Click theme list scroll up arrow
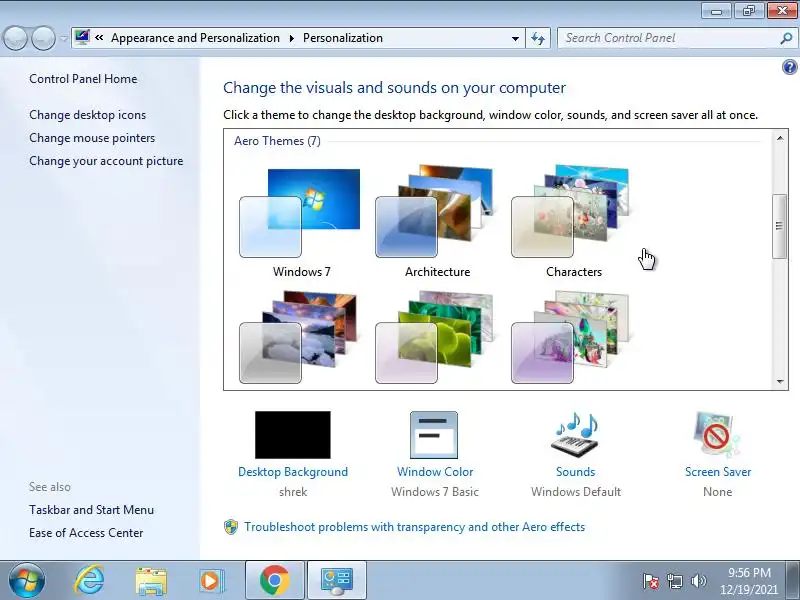Image resolution: width=800 pixels, height=600 pixels. (x=780, y=138)
